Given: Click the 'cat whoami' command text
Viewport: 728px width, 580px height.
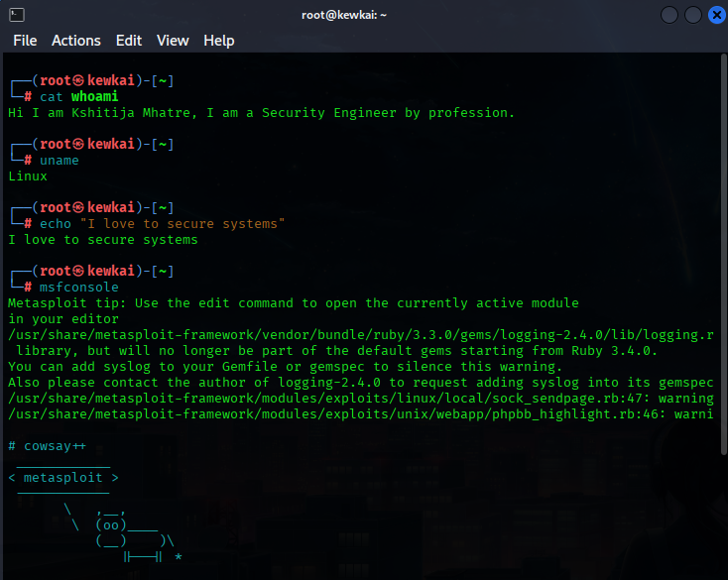Looking at the screenshot, I should coord(79,96).
